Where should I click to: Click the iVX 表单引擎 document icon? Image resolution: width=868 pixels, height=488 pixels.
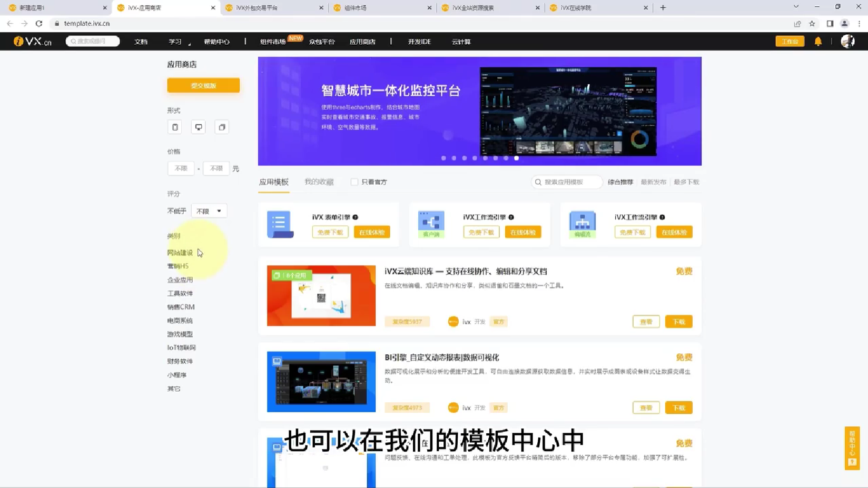(x=280, y=224)
